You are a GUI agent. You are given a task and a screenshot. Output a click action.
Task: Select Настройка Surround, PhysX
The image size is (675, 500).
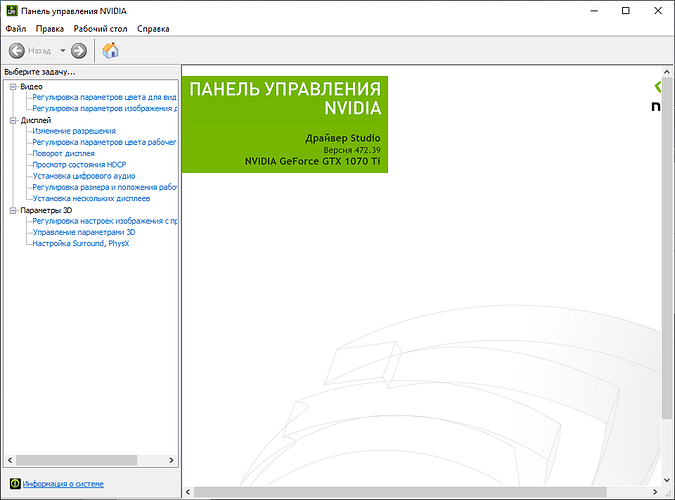(x=81, y=243)
